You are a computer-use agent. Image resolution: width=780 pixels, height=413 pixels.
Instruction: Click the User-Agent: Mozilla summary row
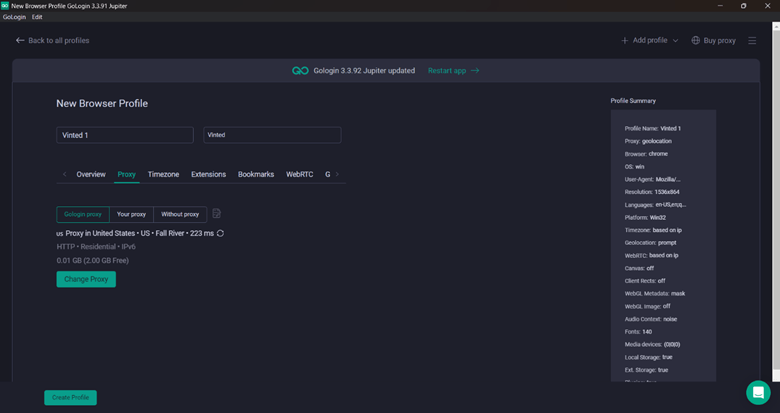[653, 179]
